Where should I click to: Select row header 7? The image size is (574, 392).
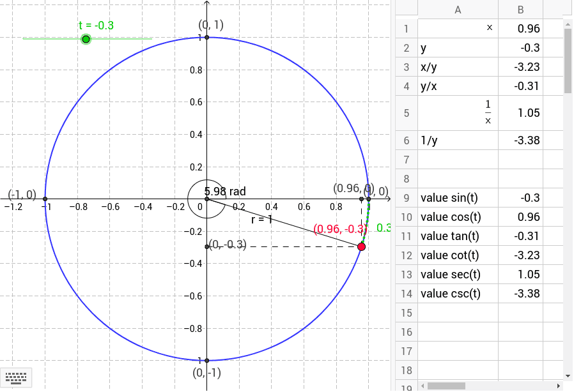tap(407, 160)
